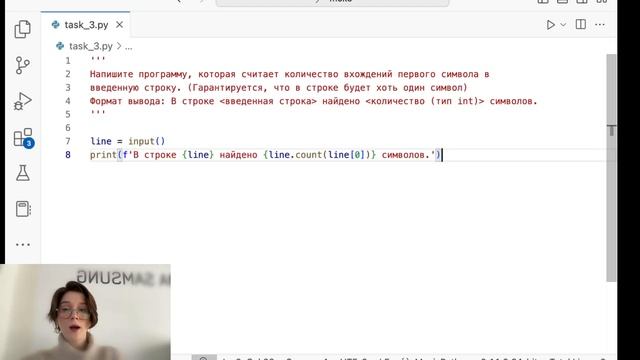Place cursor on line number 7
Viewport: 640px width, 360px height.
pos(68,141)
